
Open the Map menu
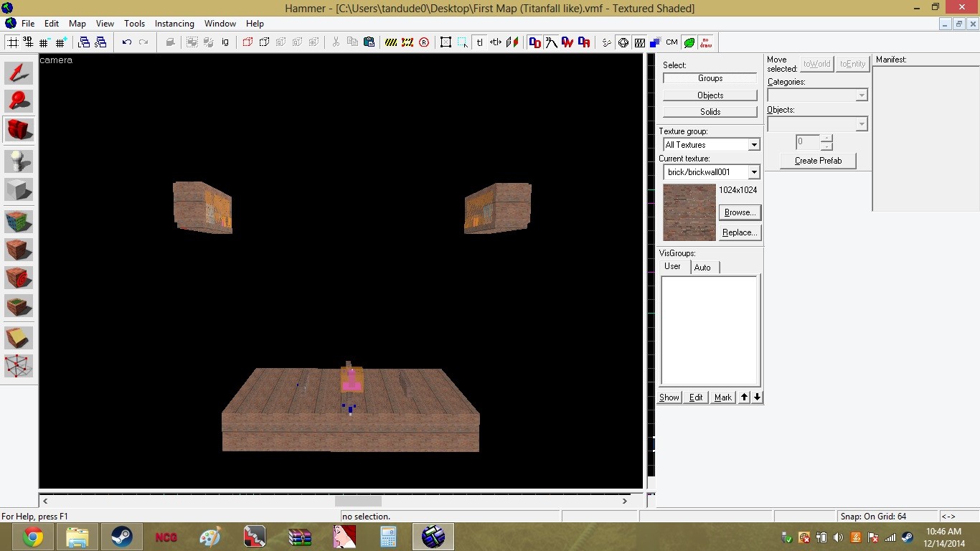tap(77, 24)
